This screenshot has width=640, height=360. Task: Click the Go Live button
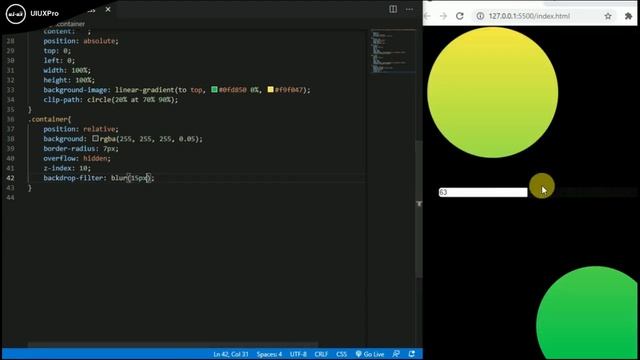pyautogui.click(x=370, y=354)
